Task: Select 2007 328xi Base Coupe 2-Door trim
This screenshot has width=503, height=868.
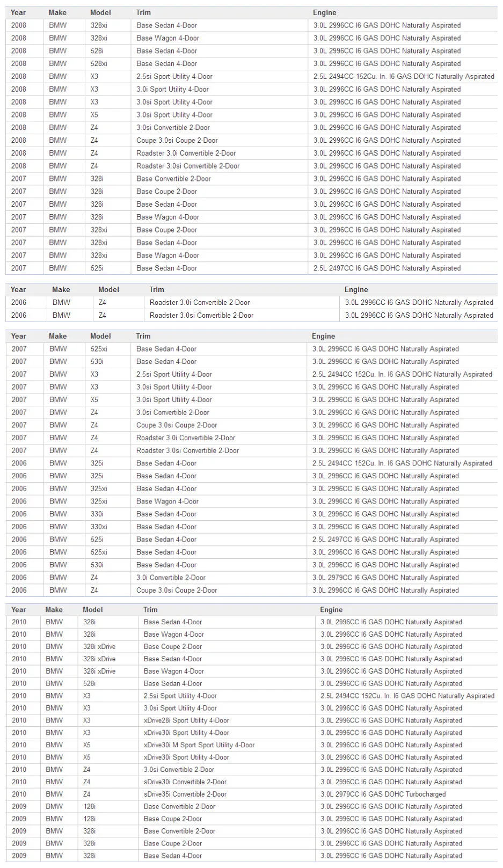Action: [166, 230]
